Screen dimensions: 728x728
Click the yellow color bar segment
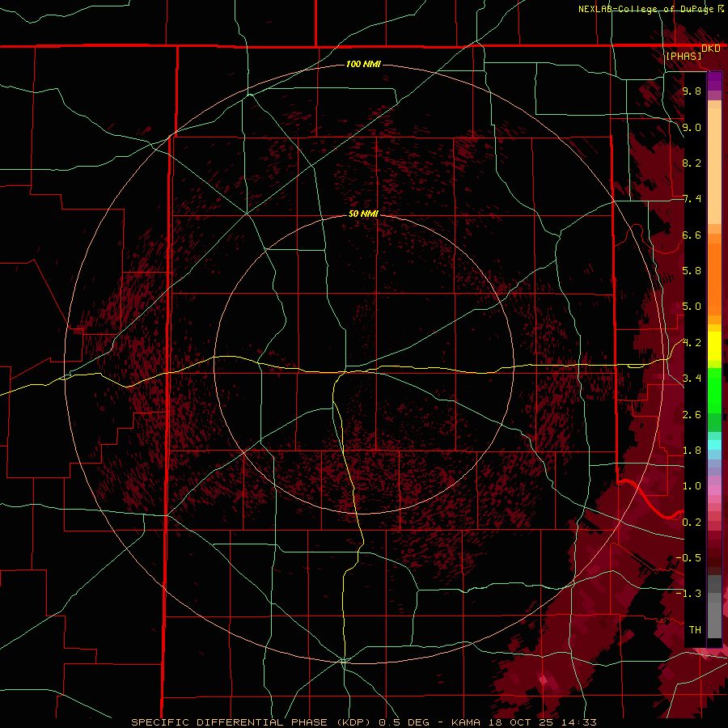(714, 346)
